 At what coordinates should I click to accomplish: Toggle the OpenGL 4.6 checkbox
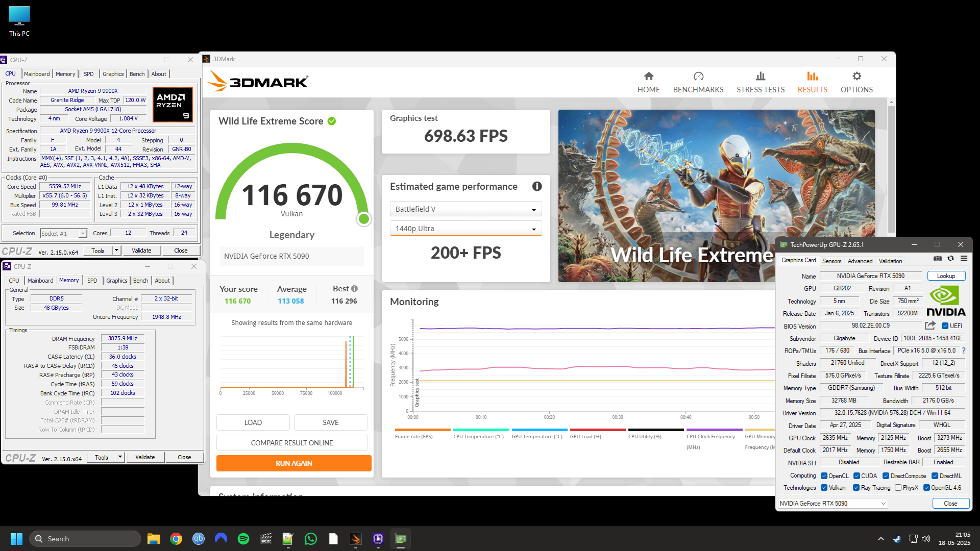926,488
